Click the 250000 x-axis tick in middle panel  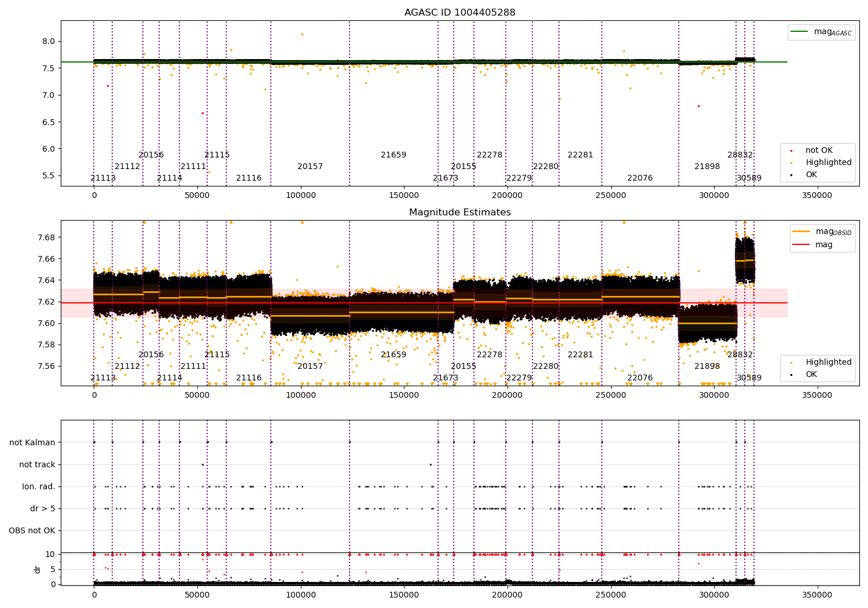point(610,395)
